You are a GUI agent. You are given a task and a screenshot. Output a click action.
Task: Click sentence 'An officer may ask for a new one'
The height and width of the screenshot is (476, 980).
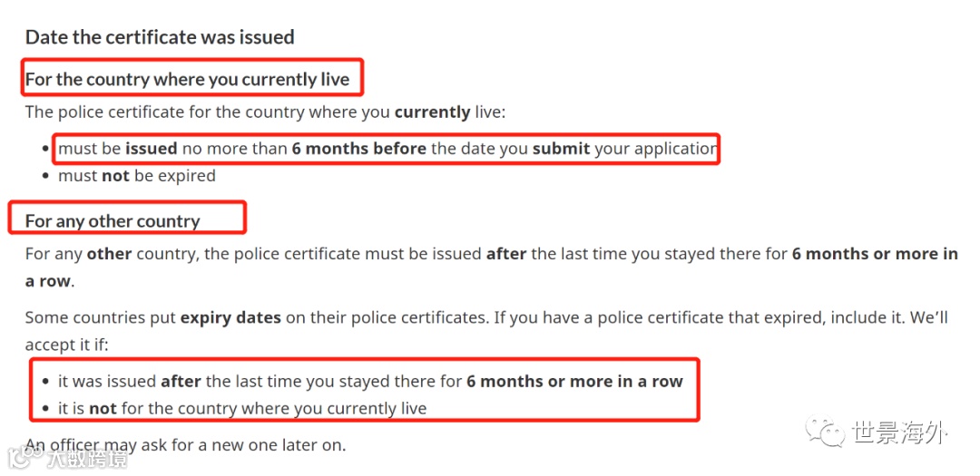[186, 445]
